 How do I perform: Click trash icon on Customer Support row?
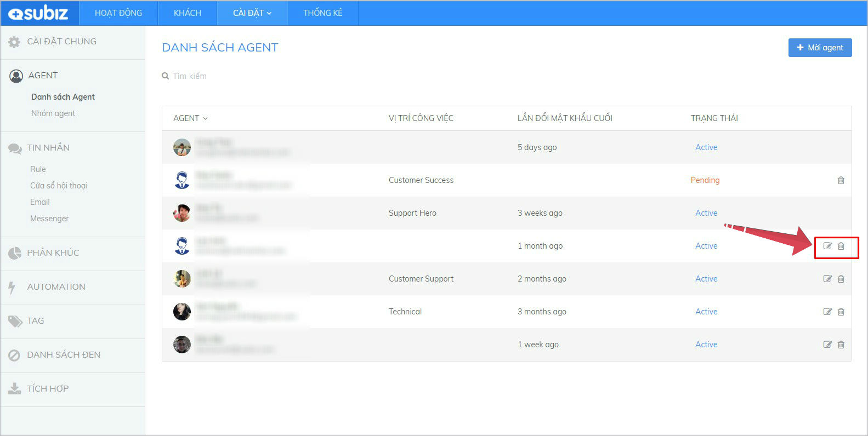click(841, 279)
